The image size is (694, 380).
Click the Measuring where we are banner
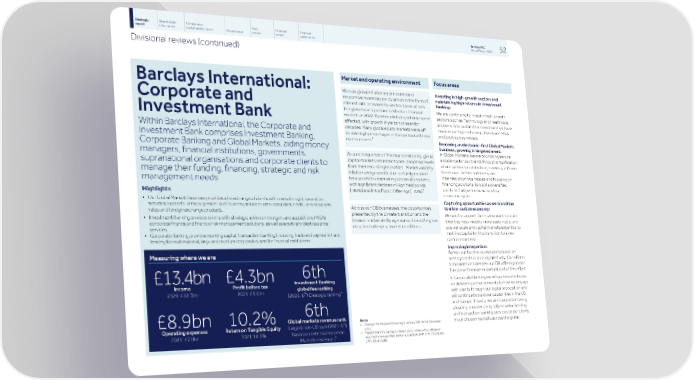click(x=182, y=257)
